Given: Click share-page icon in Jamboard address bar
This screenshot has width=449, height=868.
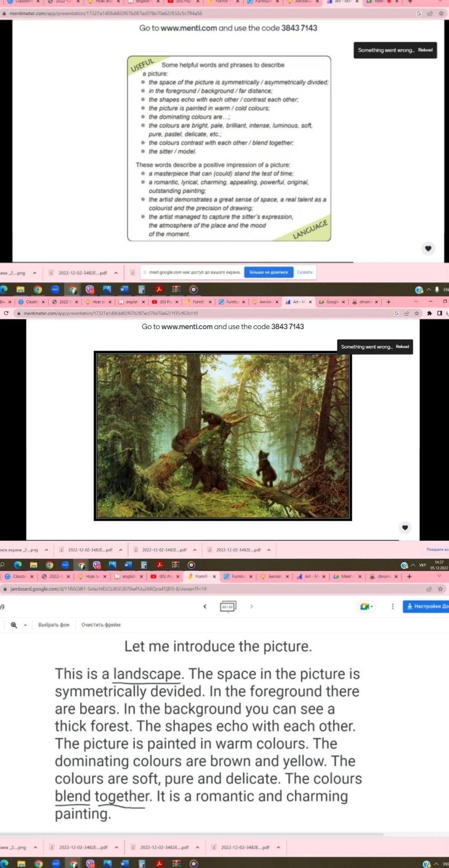Looking at the screenshot, I should (429, 589).
